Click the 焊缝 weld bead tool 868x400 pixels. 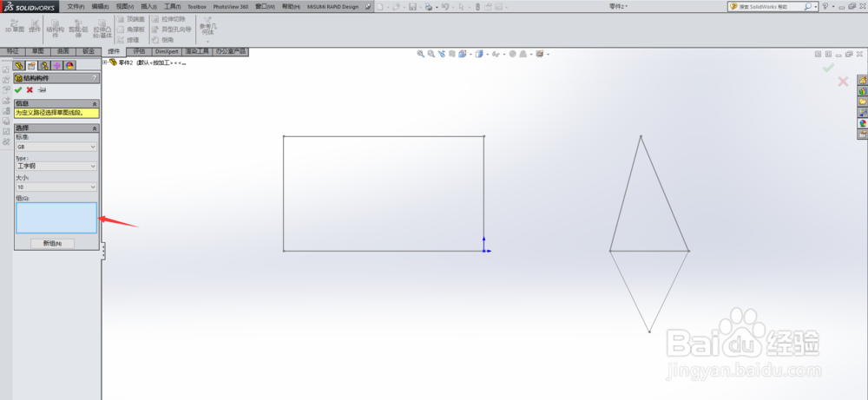(128, 40)
